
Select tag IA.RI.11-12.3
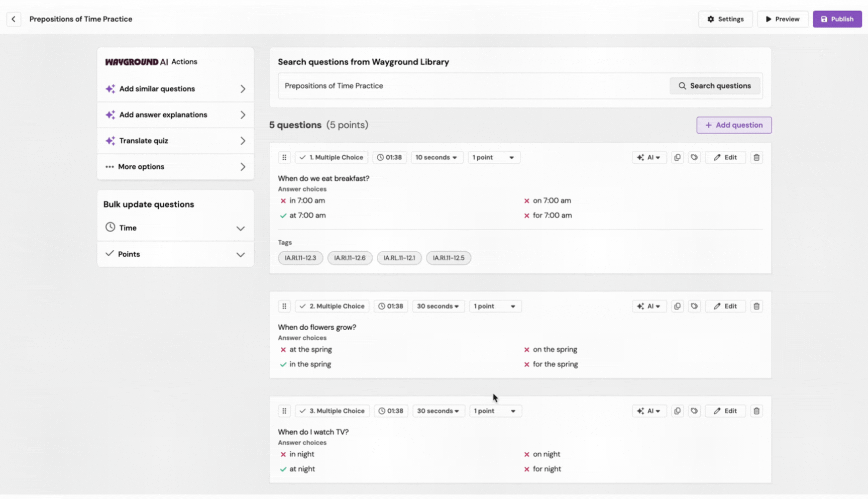tap(300, 258)
